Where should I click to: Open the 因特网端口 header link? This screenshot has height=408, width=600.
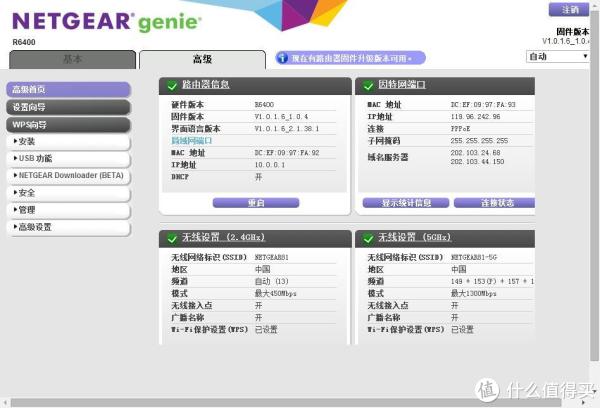tap(402, 84)
